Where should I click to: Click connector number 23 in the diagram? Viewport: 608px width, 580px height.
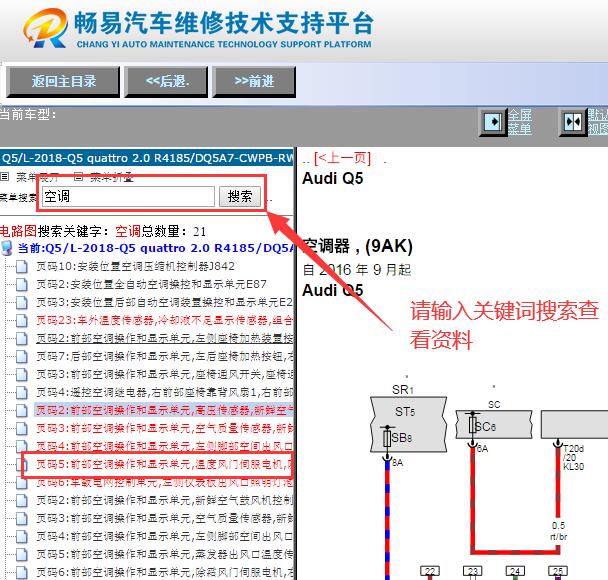point(473,571)
